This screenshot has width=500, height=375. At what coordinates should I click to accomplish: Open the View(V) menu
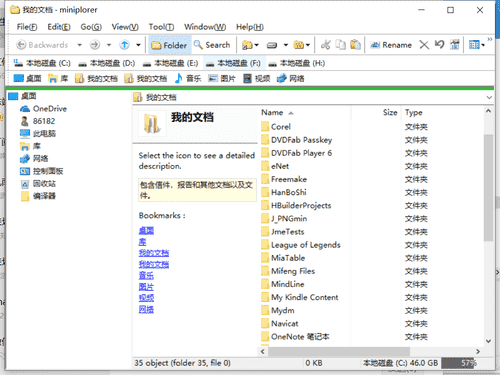pyautogui.click(x=125, y=27)
